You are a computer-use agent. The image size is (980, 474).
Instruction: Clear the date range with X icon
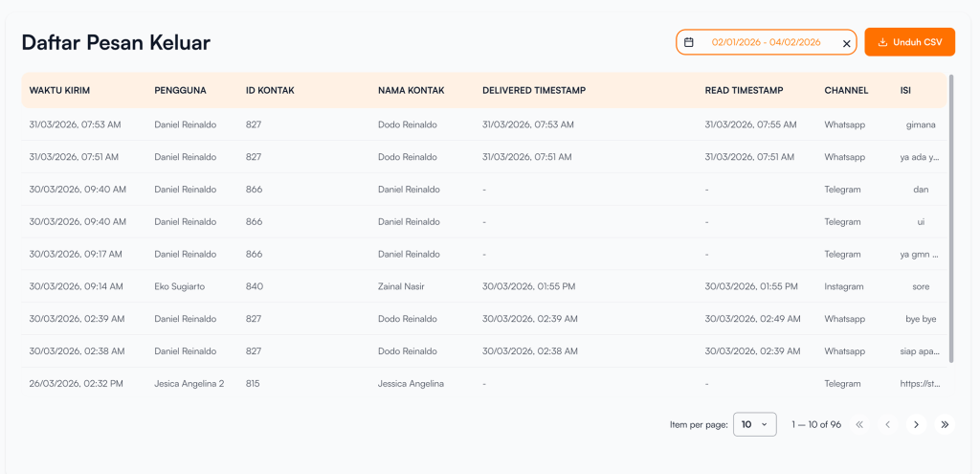[846, 43]
